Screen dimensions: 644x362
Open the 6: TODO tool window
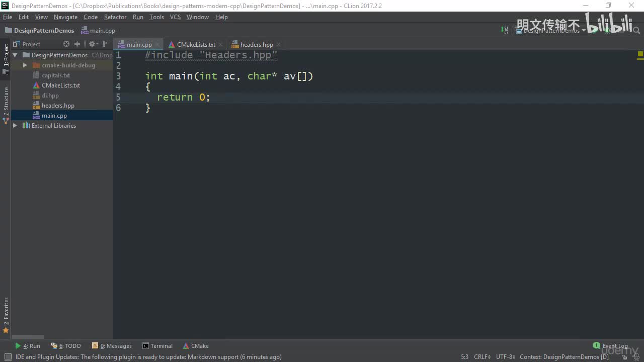coord(66,346)
